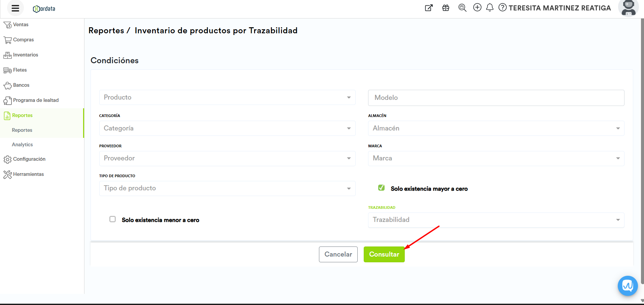Image resolution: width=644 pixels, height=305 pixels.
Task: Open the Inventarios module
Action: point(26,54)
